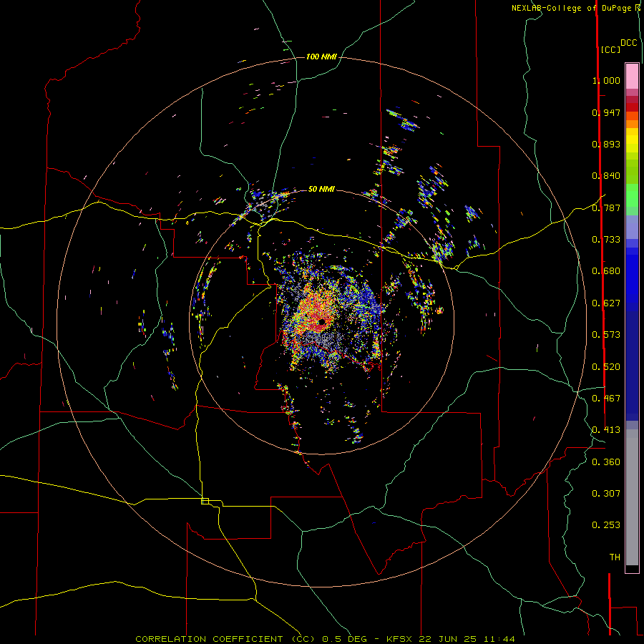Screen dimensions: 644x644
Task: Click the [CC] legend unit label
Action: [x=610, y=49]
